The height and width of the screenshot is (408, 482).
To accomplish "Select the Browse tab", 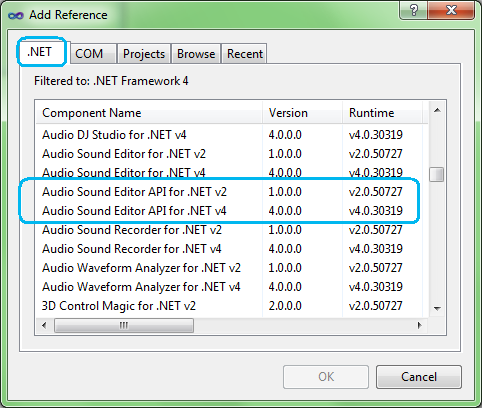I will click(196, 54).
